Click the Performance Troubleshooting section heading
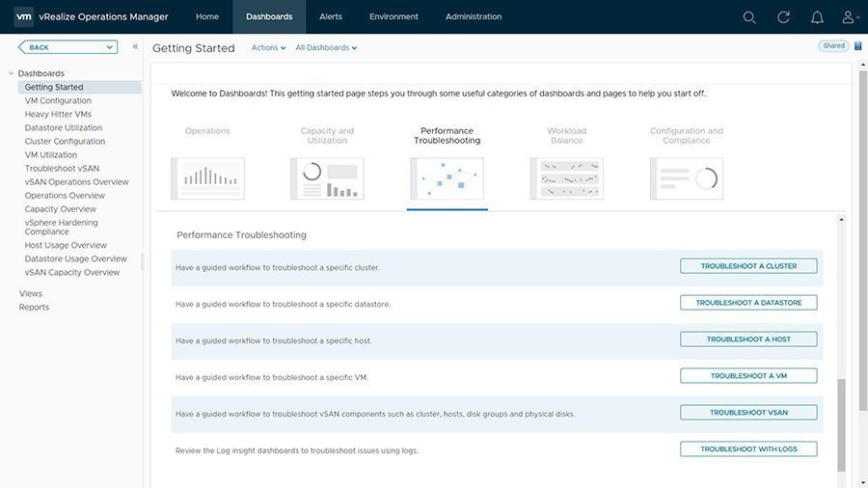868x488 pixels. tap(241, 235)
